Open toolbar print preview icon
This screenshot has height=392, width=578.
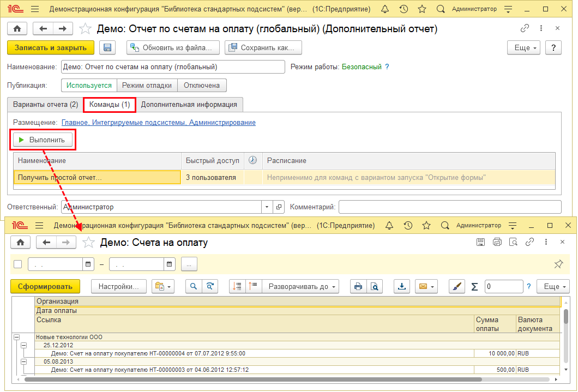pyautogui.click(x=374, y=286)
